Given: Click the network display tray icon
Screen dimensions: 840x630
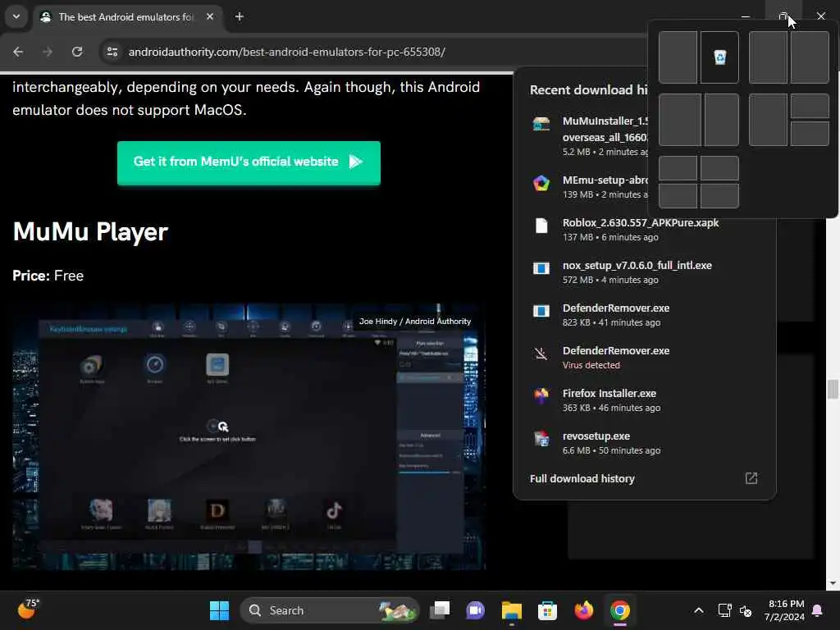Looking at the screenshot, I should pyautogui.click(x=724, y=610).
